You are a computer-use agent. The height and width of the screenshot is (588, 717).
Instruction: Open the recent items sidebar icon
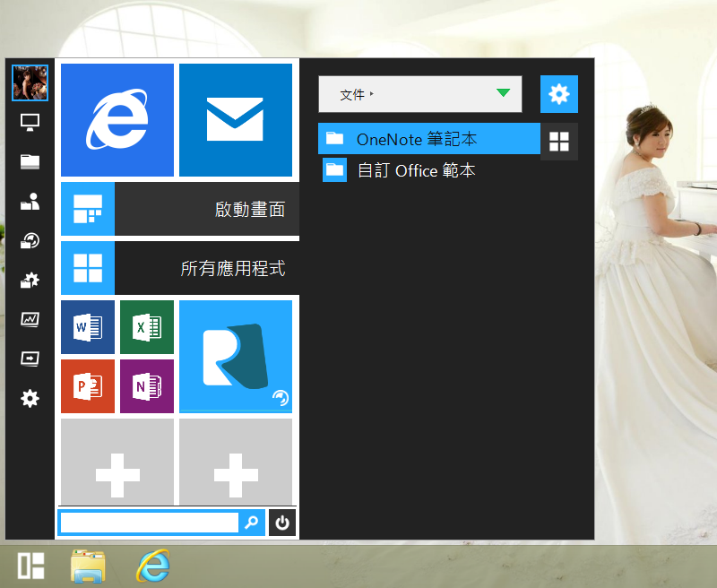(x=30, y=240)
